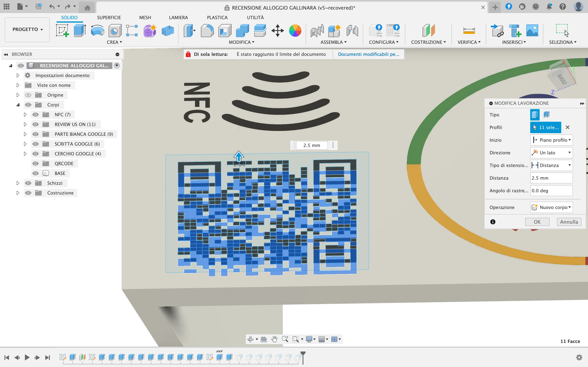The width and height of the screenshot is (588, 367).
Task: Switch Tipo to the second option
Action: pyautogui.click(x=547, y=115)
